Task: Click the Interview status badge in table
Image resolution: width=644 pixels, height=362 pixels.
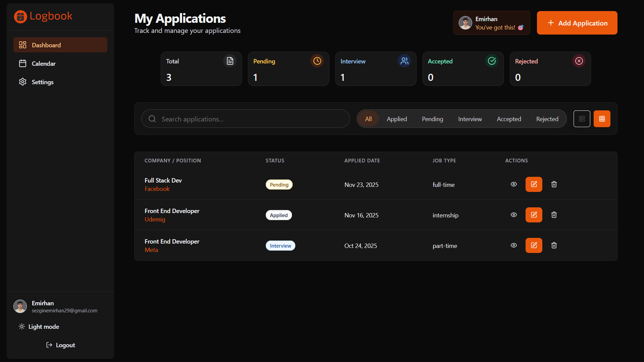Action: [x=280, y=246]
